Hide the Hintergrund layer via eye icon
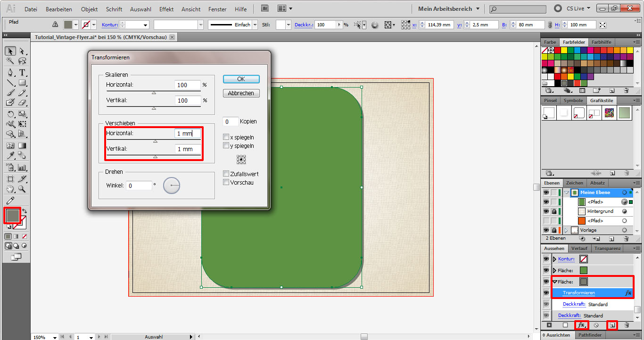 click(546, 211)
